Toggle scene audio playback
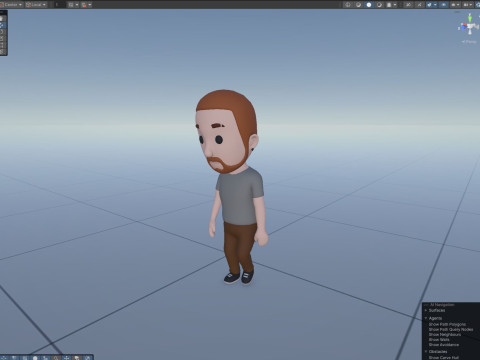480x360 pixels. [x=420, y=5]
